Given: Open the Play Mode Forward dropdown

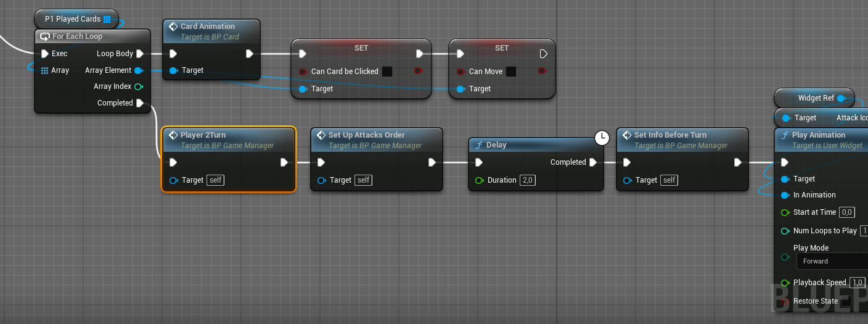Looking at the screenshot, I should (832, 261).
